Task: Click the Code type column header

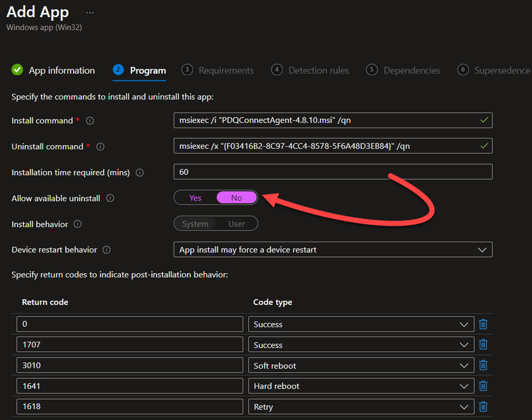Action: point(273,302)
